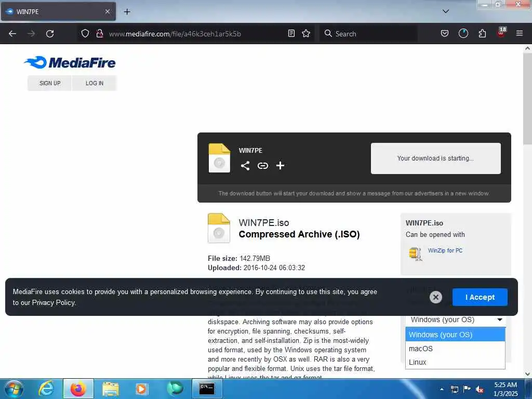Open the Windows Start menu orb
Viewport: 532px width, 399px height.
coord(14,389)
